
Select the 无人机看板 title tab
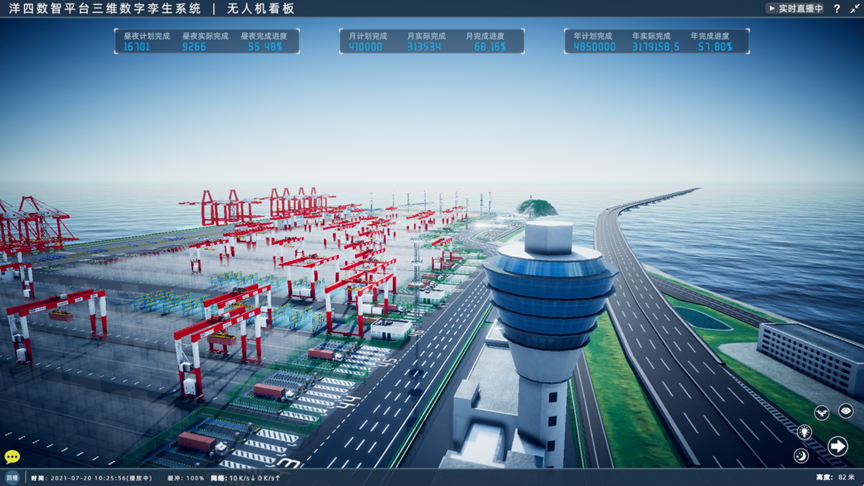pyautogui.click(x=260, y=8)
